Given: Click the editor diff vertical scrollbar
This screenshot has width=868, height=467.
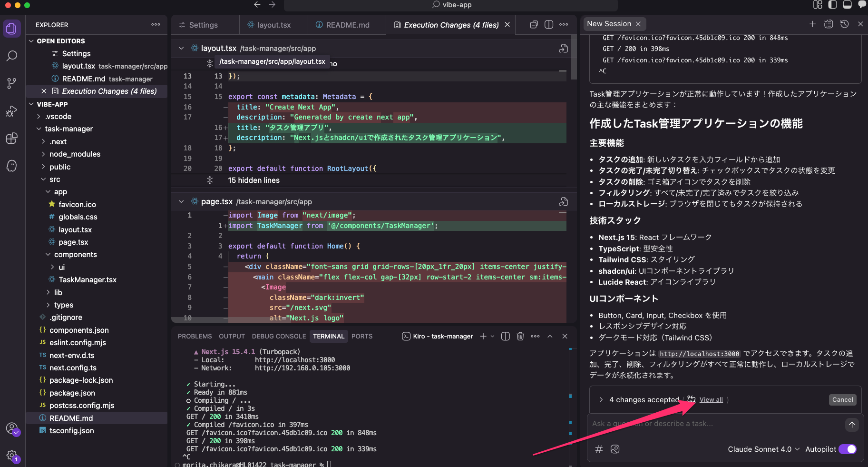Looking at the screenshot, I should click(574, 57).
